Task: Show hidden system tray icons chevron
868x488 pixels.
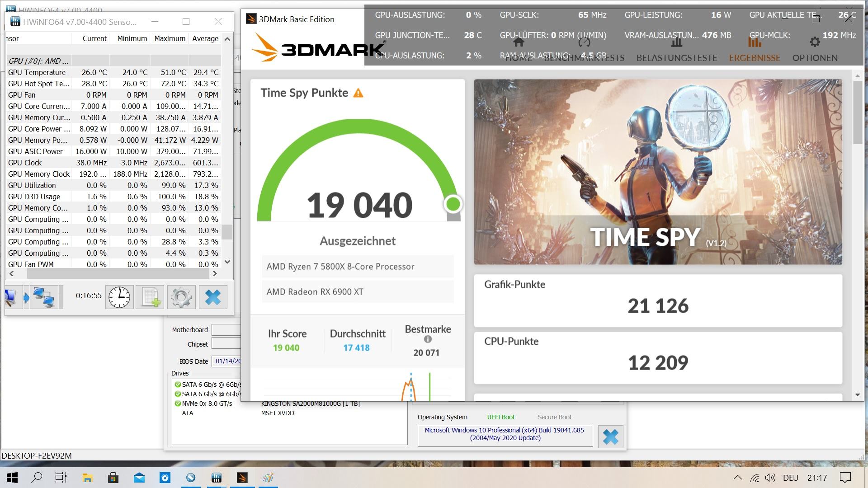Action: (x=737, y=478)
